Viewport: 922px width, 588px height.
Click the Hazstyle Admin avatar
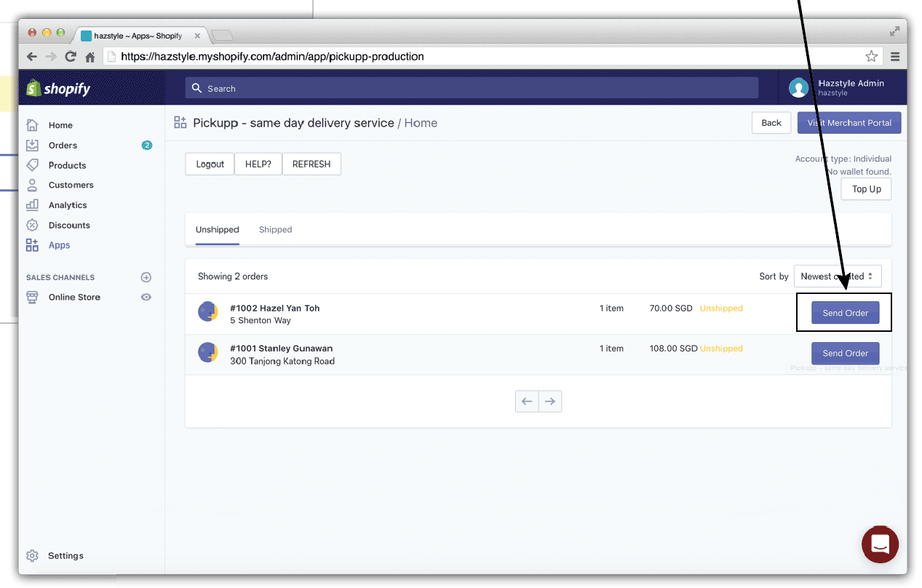pyautogui.click(x=799, y=88)
